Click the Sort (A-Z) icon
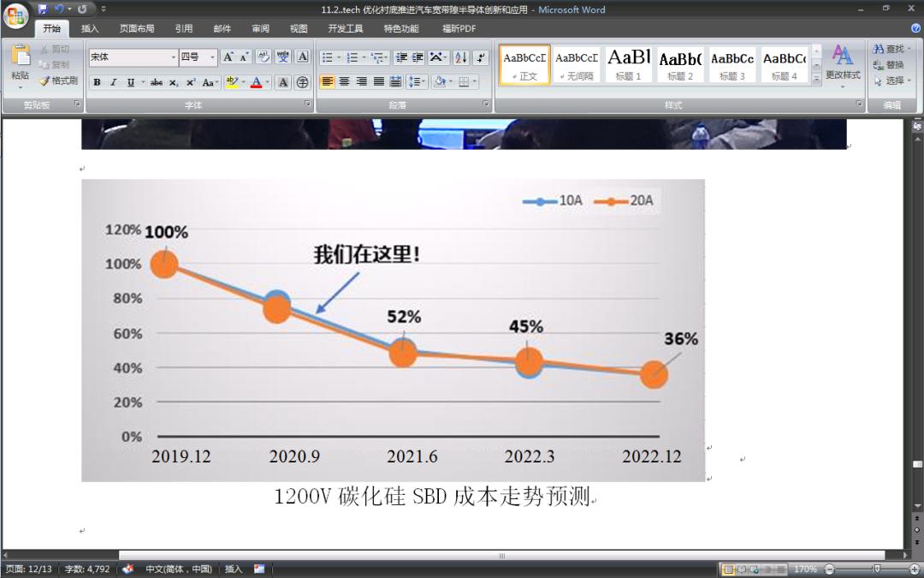The image size is (924, 578). click(460, 57)
